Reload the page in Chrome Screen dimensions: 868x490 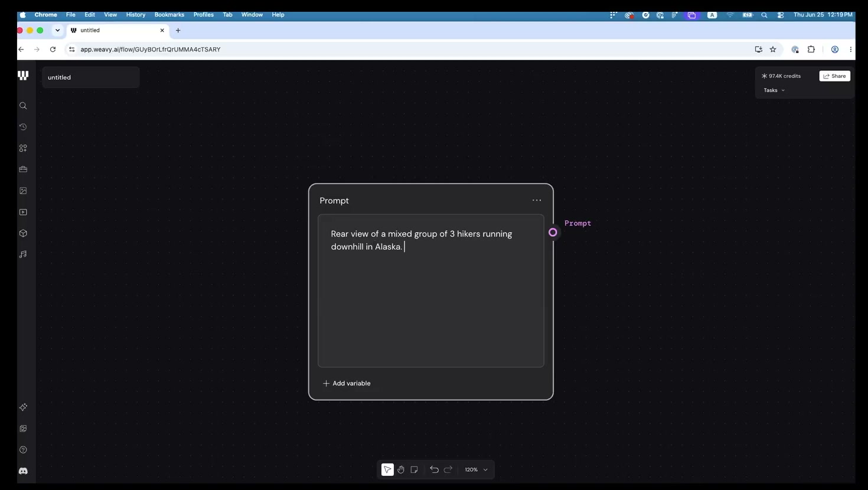[x=53, y=50]
